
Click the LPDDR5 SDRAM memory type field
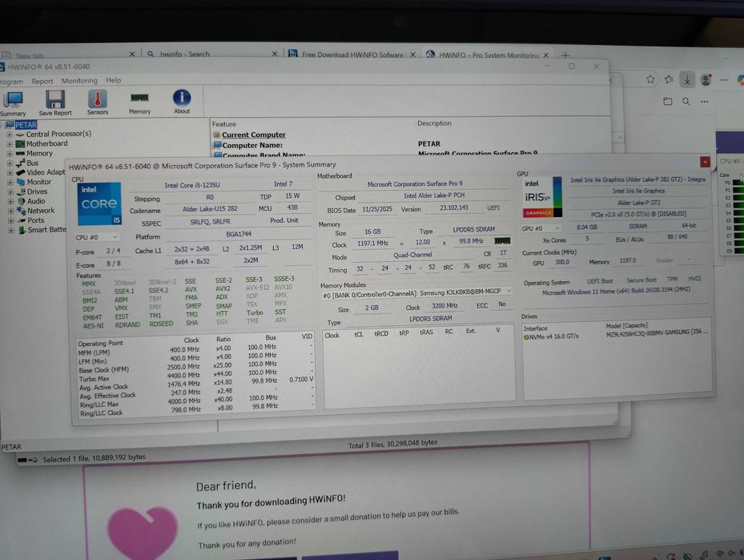coord(473,229)
